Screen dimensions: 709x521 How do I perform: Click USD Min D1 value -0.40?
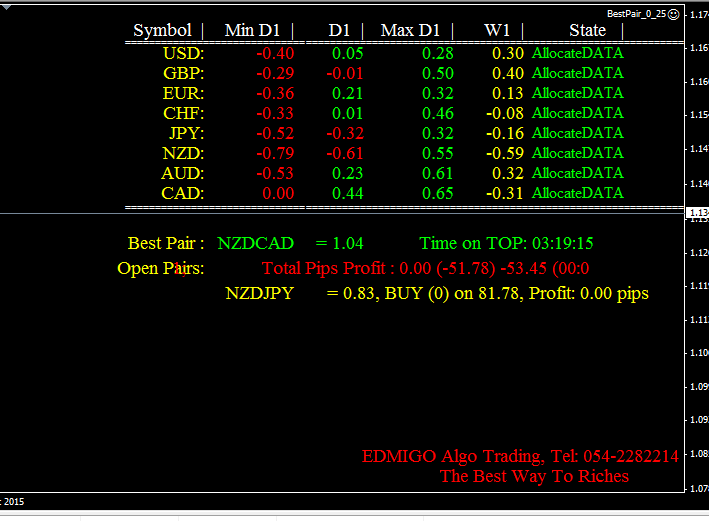point(275,53)
